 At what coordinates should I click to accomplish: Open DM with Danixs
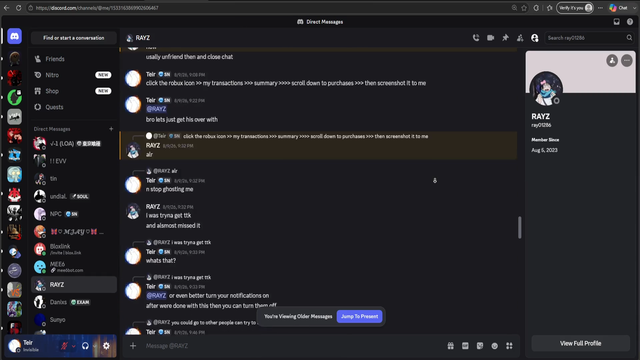point(73,302)
